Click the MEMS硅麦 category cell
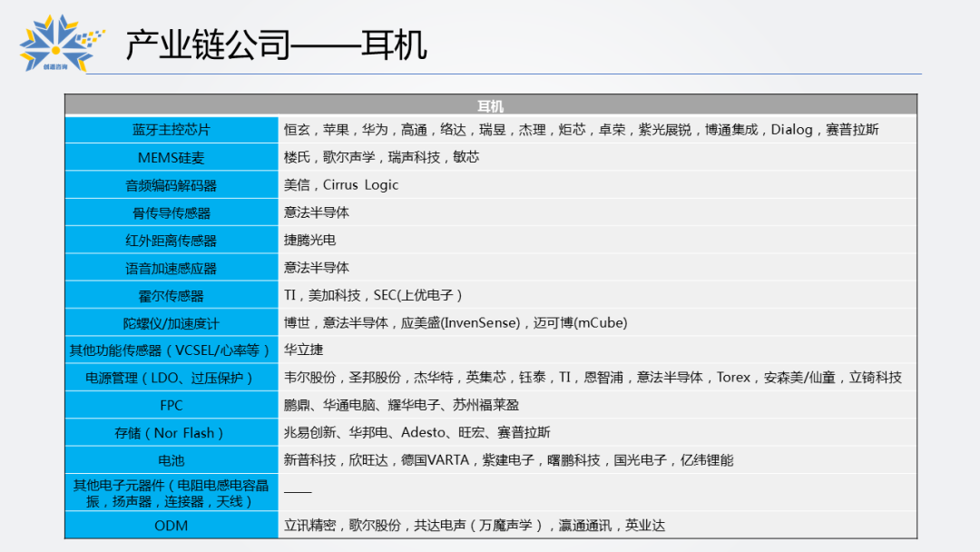Screen dimensions: 980x552 click(x=171, y=158)
